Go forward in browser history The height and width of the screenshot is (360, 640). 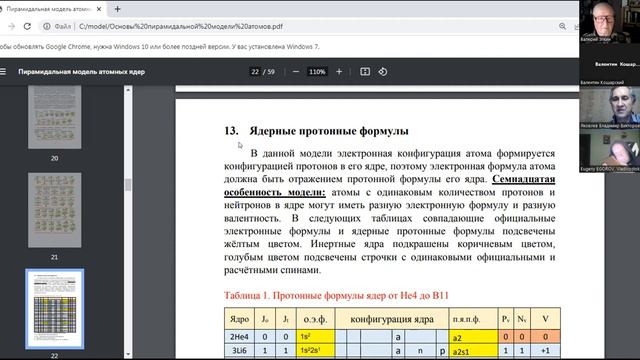11,26
